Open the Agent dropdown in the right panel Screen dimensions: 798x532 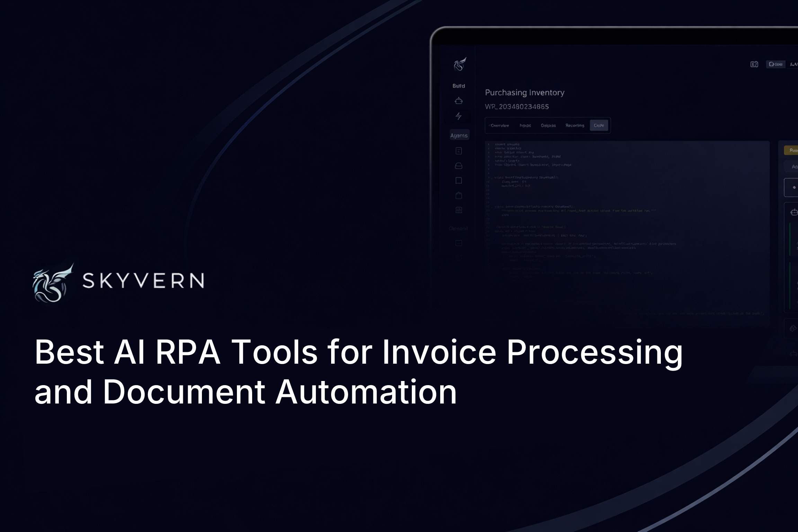pyautogui.click(x=793, y=167)
